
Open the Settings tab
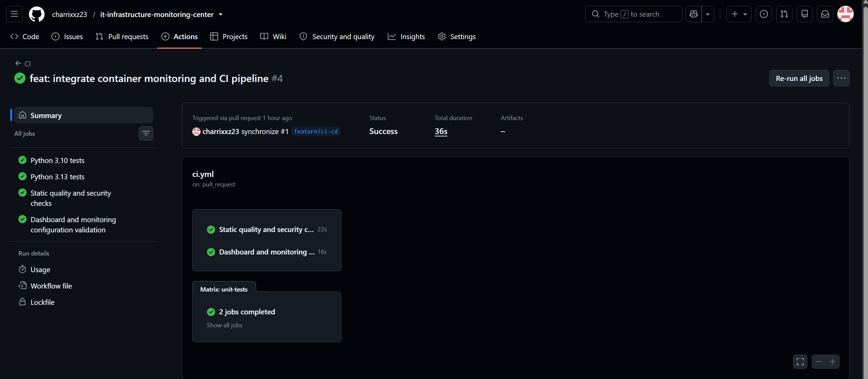(457, 36)
